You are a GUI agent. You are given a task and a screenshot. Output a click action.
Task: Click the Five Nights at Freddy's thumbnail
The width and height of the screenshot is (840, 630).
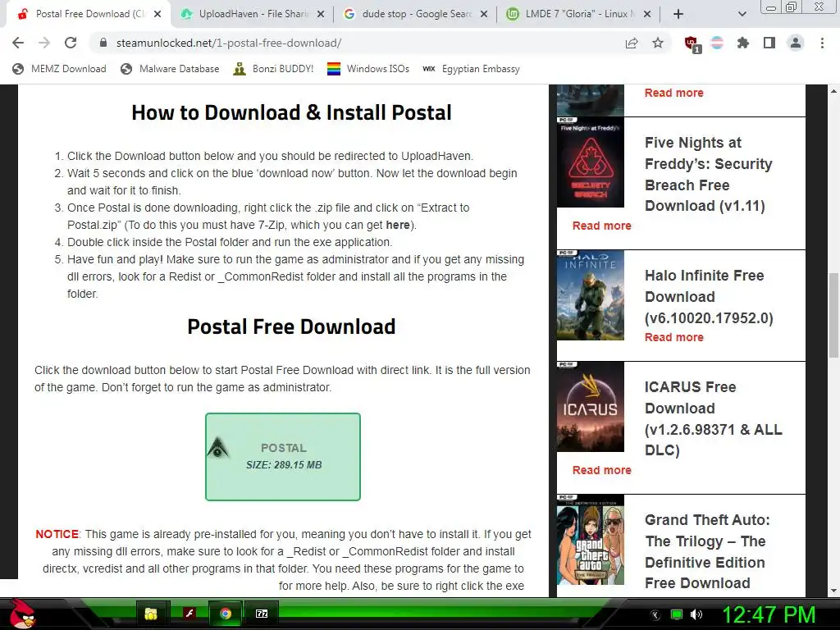(x=591, y=162)
